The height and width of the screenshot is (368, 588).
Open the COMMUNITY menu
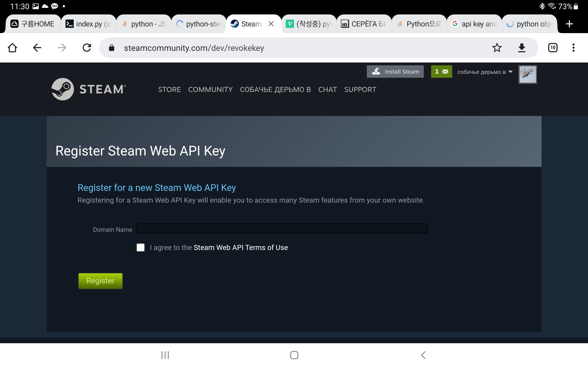[x=210, y=89]
